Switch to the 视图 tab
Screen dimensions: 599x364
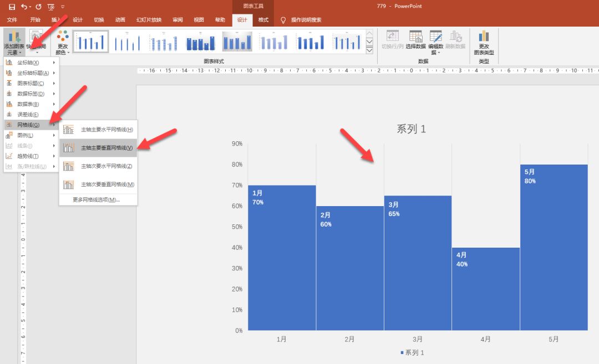click(x=199, y=20)
